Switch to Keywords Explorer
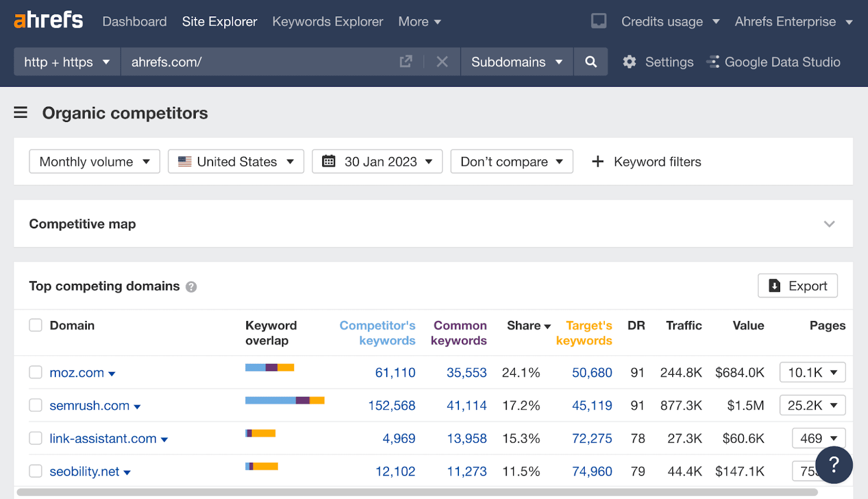Image resolution: width=868 pixels, height=499 pixels. click(327, 22)
